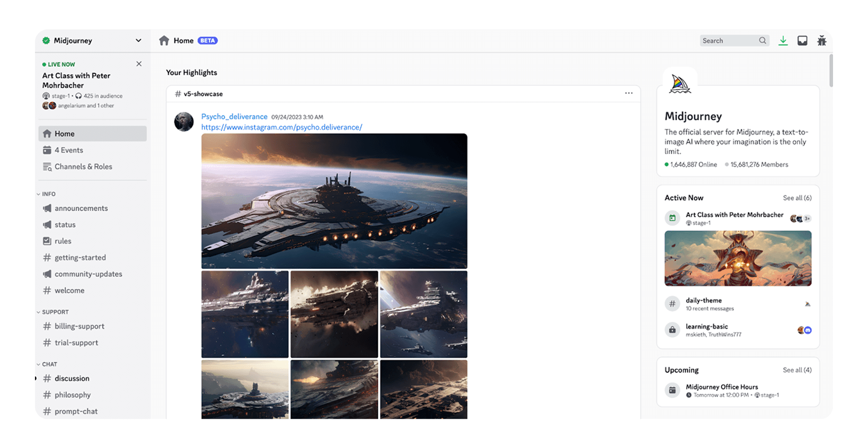Collapse the CHAT category
Image resolution: width=868 pixels, height=448 pixels.
tap(47, 364)
